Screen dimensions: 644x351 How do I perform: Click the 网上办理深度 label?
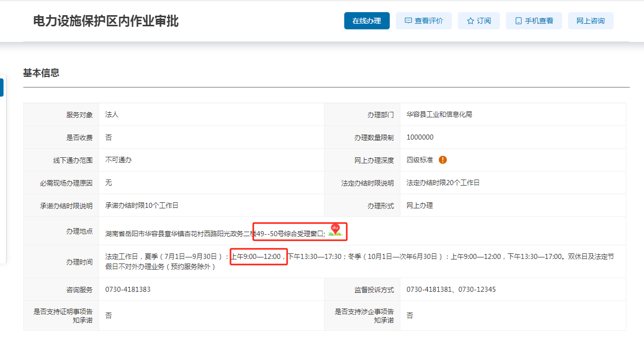coord(374,160)
